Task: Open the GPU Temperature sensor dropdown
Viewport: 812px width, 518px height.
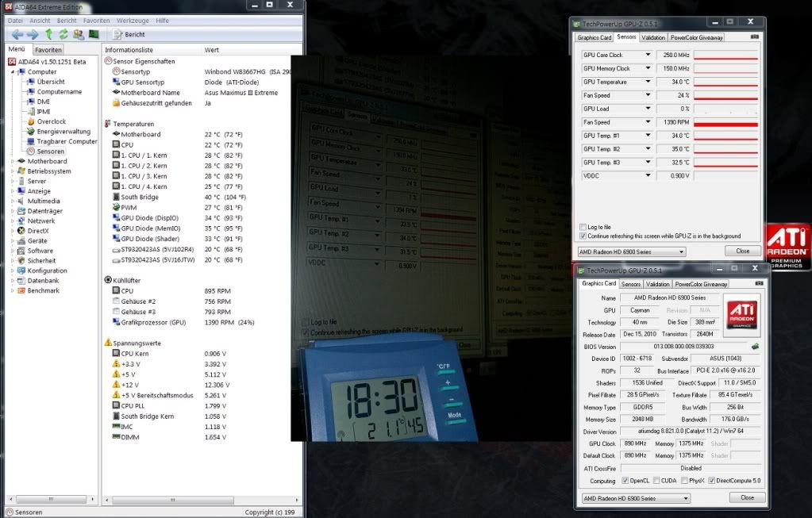Action: pyautogui.click(x=648, y=82)
